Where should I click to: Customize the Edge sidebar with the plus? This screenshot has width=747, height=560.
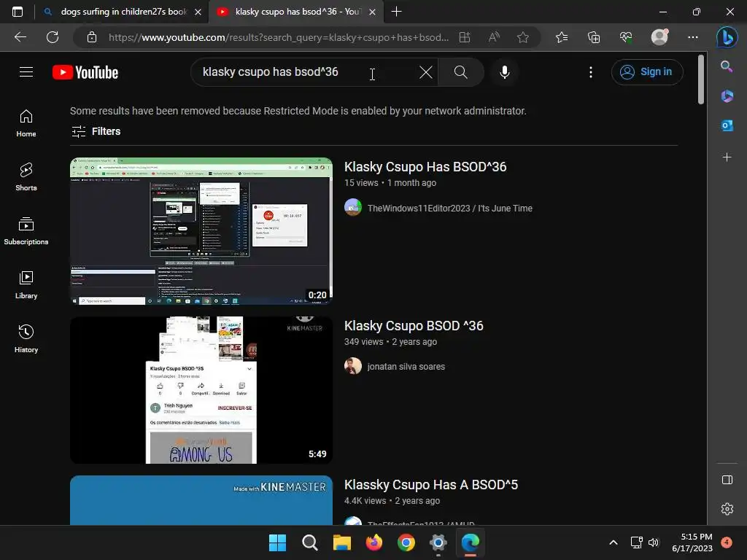point(727,157)
